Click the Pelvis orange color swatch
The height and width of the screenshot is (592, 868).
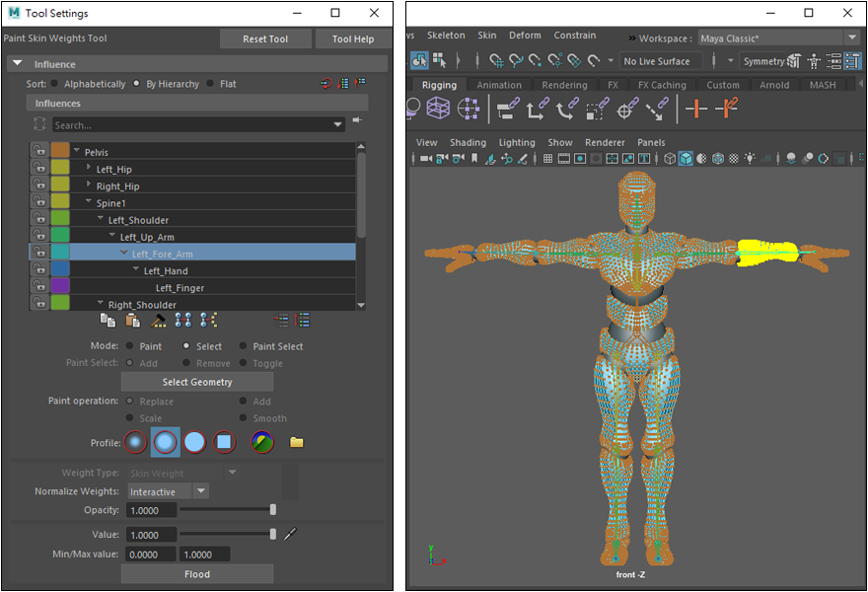click(x=60, y=151)
